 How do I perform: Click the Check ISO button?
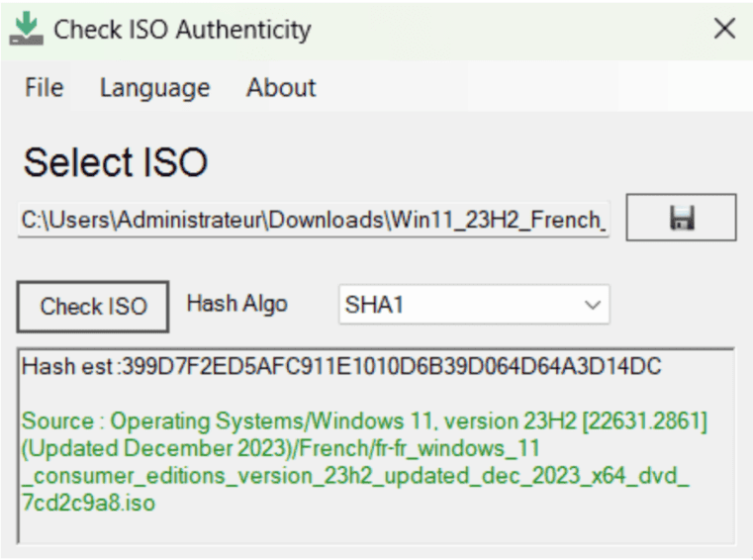point(93,307)
